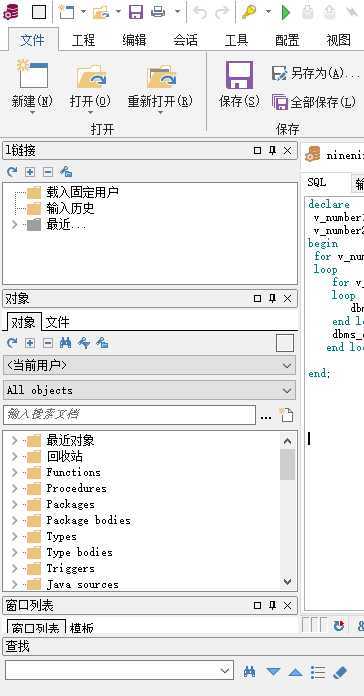Open the Project (工程) ribbon tab
The image size is (364, 696).
point(83,41)
